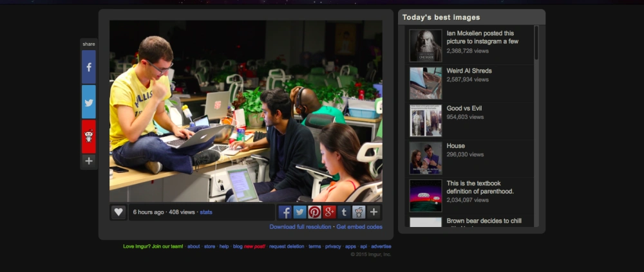Open Get embed codes link
644x272 pixels.
click(359, 227)
